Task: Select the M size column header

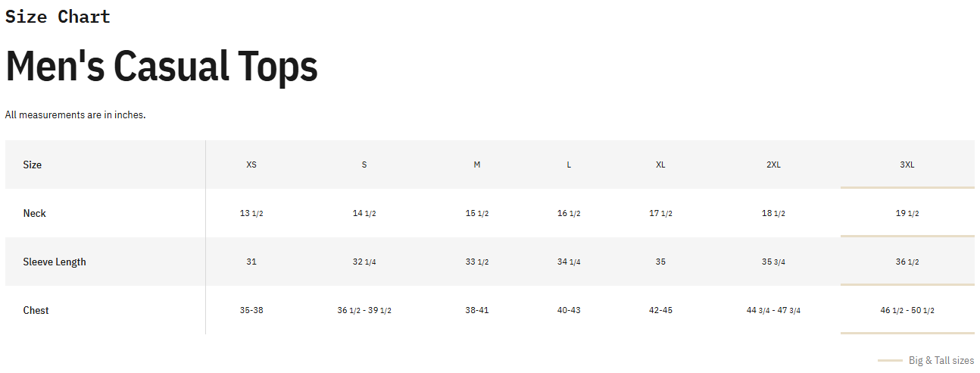Action: [x=476, y=165]
